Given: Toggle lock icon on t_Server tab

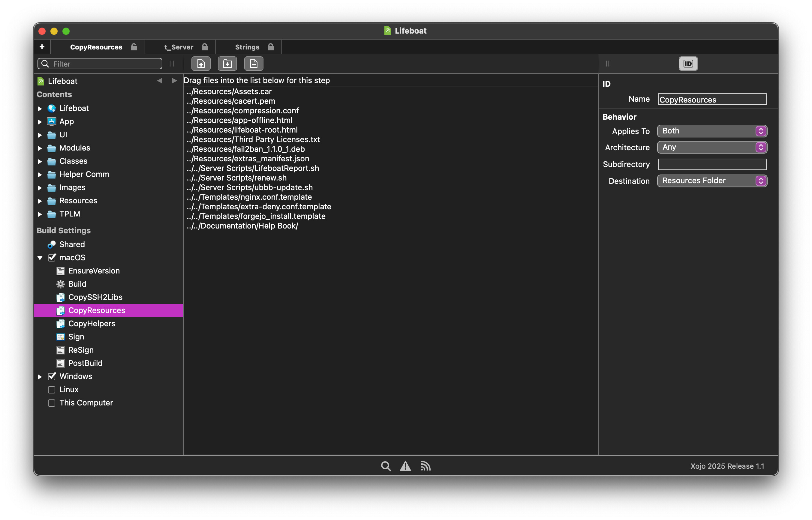Looking at the screenshot, I should click(x=204, y=47).
